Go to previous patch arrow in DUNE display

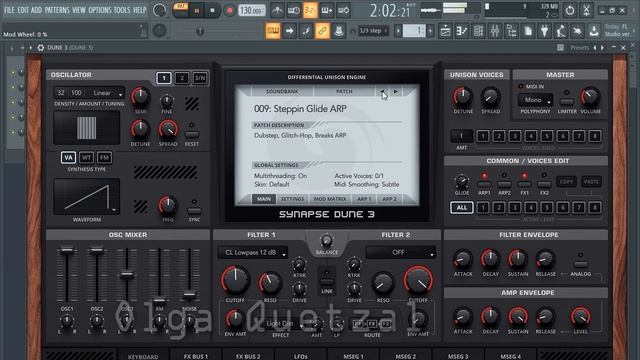383,91
